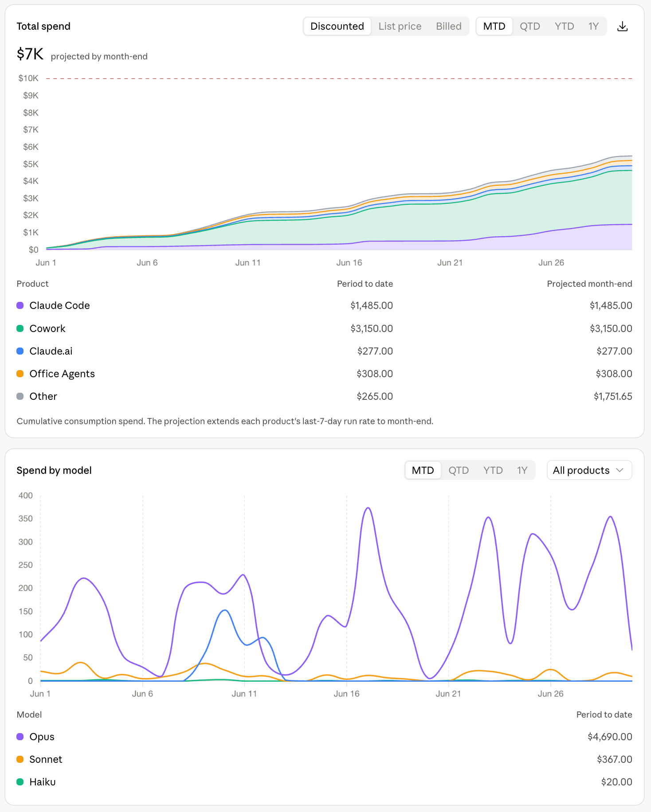Select MTD range in Spend by model

point(423,470)
